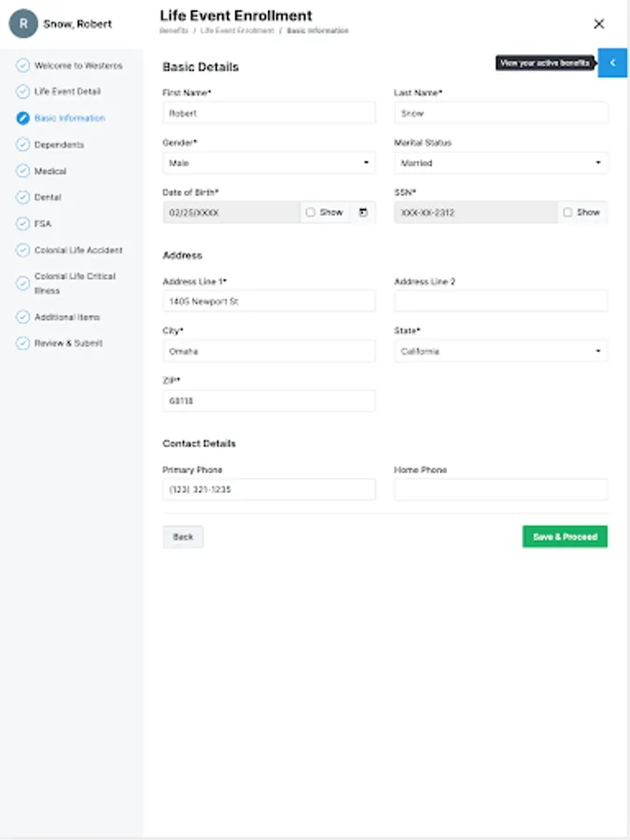Click the Dependents step checkmark icon

click(x=23, y=145)
